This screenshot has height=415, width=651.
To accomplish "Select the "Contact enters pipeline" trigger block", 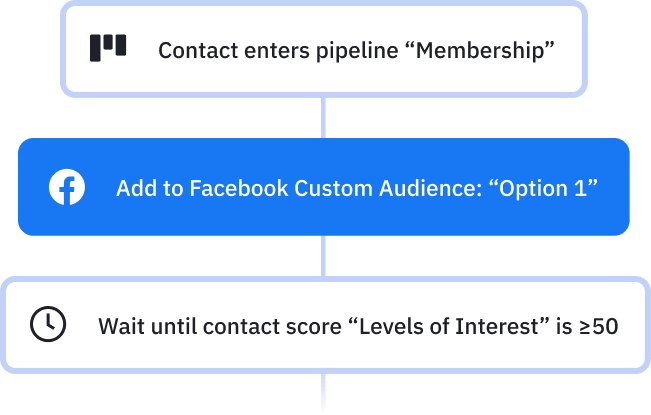I will [322, 49].
